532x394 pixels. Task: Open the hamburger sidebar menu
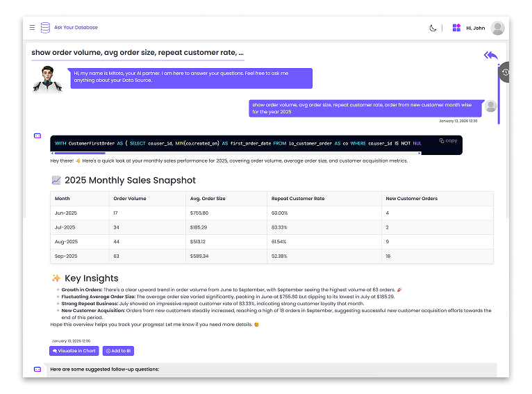pos(32,28)
